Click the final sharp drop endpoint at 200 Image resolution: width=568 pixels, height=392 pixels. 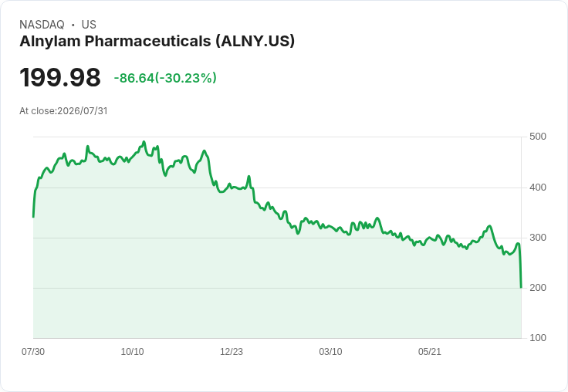[521, 287]
